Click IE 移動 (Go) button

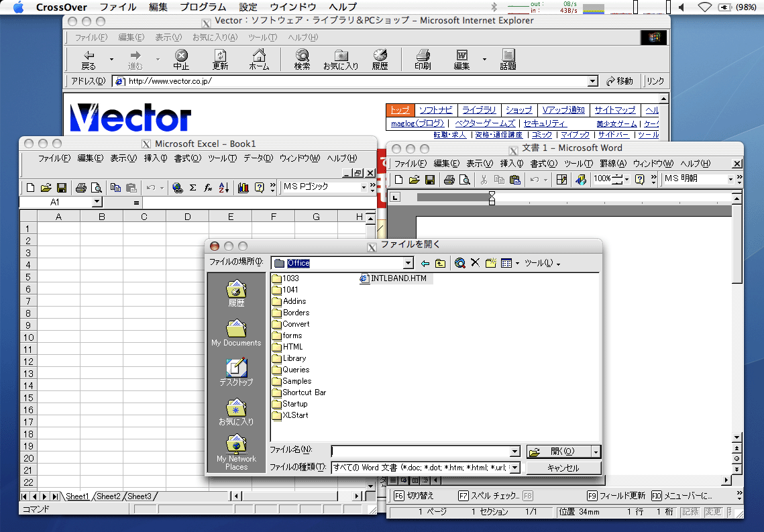coord(619,81)
